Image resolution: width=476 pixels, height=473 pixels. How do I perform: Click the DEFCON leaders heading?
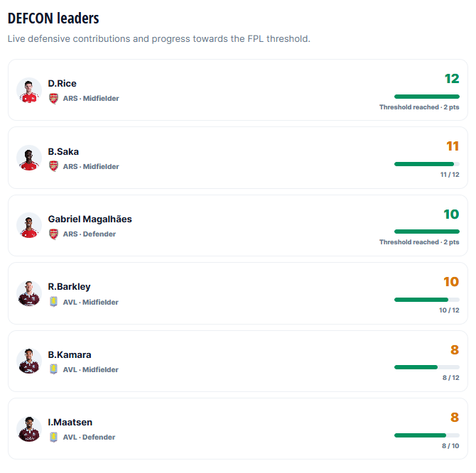coord(53,18)
